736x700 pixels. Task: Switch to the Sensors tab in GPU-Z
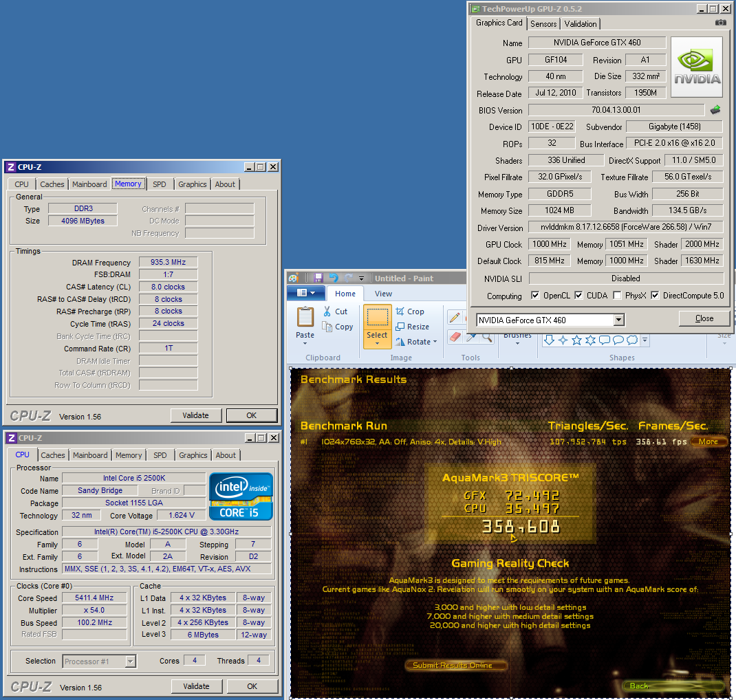(x=543, y=24)
